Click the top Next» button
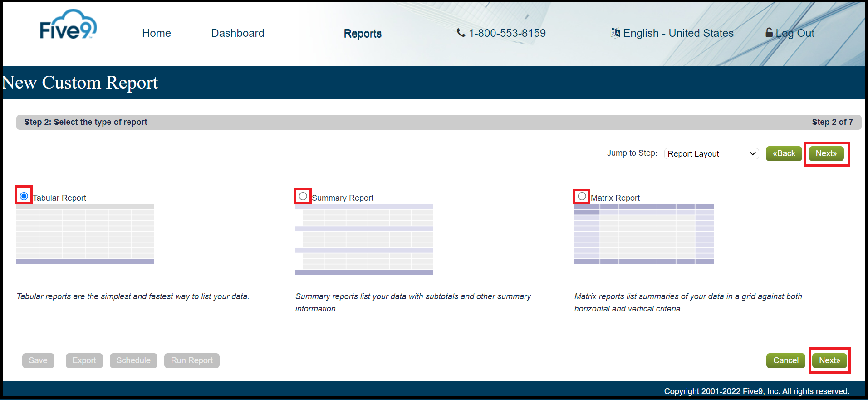 [826, 154]
